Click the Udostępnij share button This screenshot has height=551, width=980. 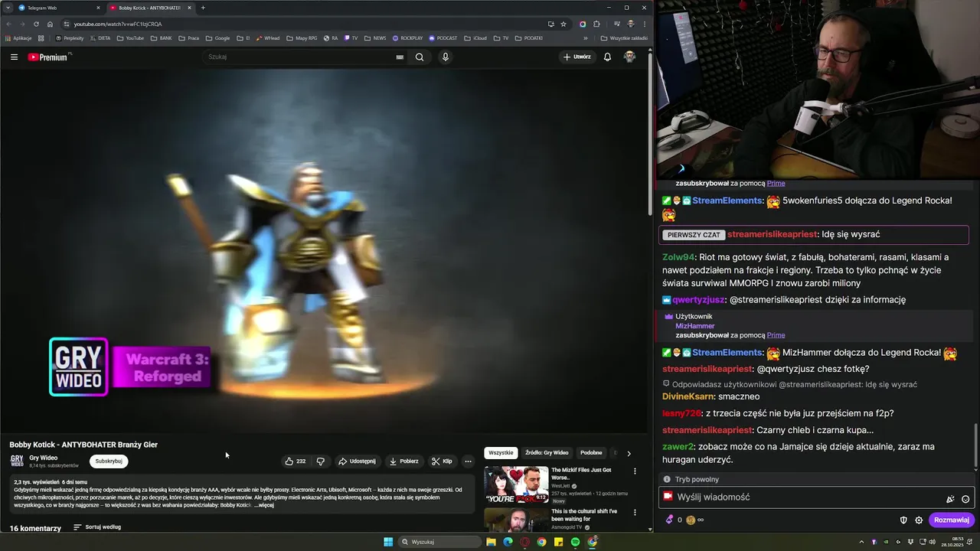(x=357, y=461)
